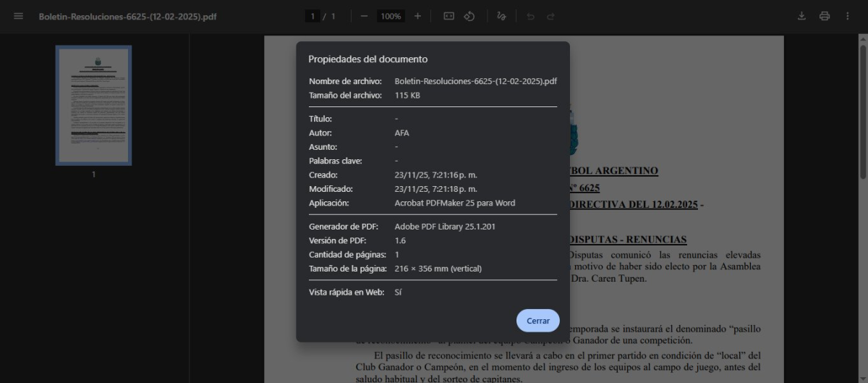
Task: Toggle the sidebar with the hamburger menu icon
Action: pyautogui.click(x=18, y=16)
